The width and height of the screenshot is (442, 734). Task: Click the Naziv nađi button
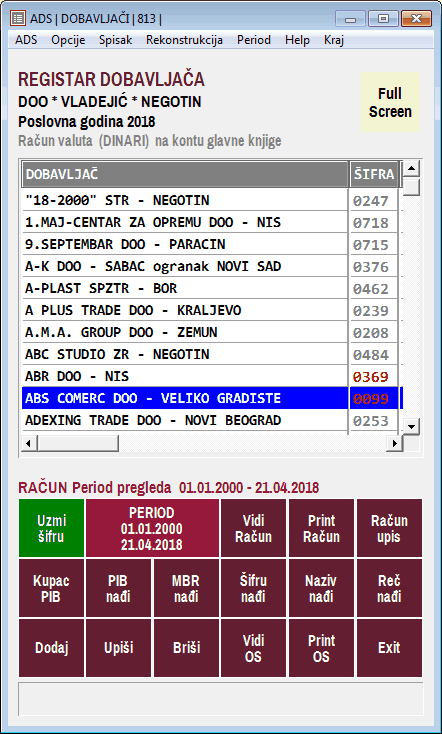point(321,588)
